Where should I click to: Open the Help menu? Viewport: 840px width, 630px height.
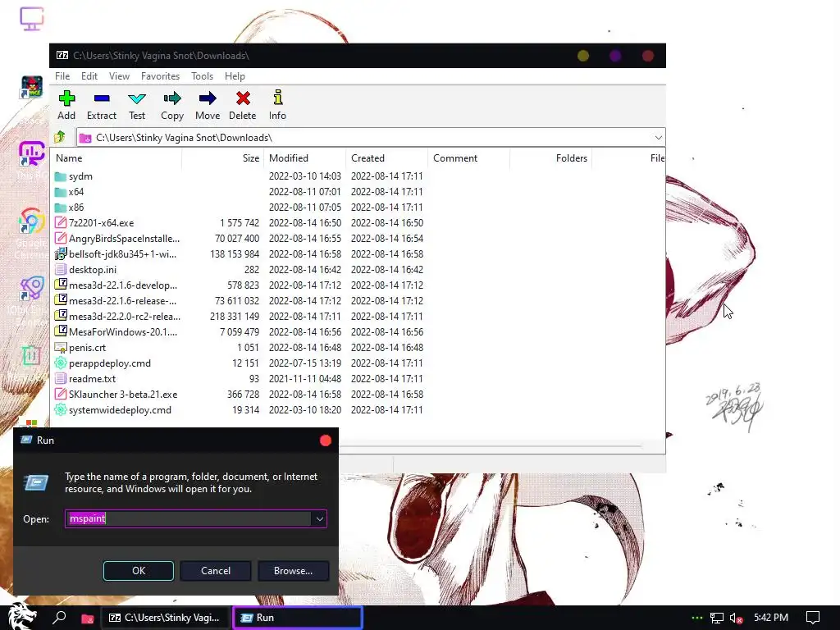pyautogui.click(x=235, y=76)
